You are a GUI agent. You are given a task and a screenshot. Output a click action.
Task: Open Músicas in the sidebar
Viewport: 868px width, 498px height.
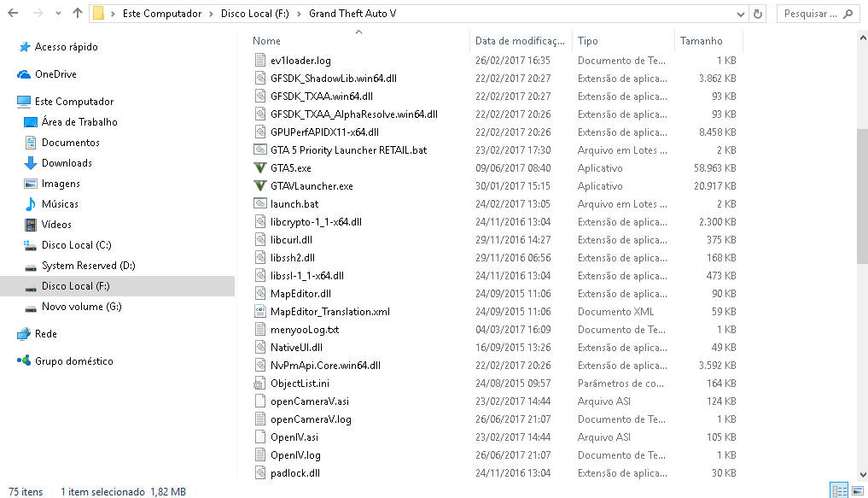60,204
